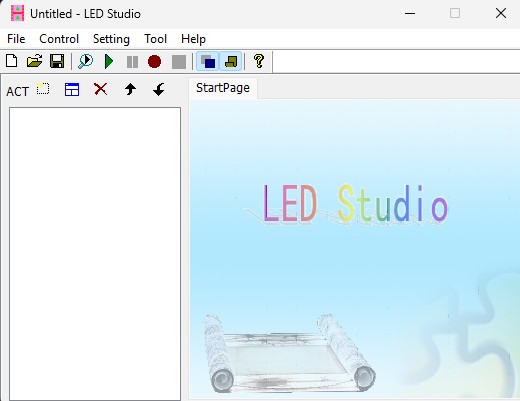Viewport: 520px width, 401px height.
Task: Click the preview magnifier icon
Action: pos(85,61)
